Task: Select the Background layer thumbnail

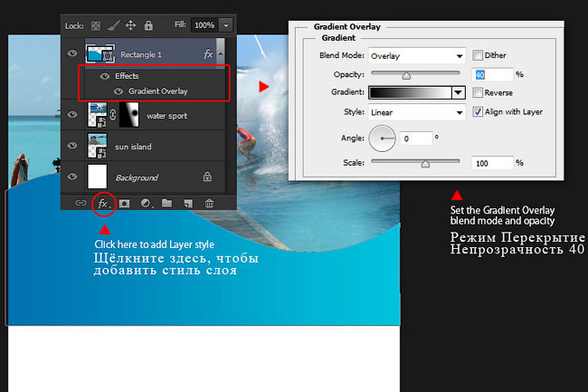Action: click(97, 177)
